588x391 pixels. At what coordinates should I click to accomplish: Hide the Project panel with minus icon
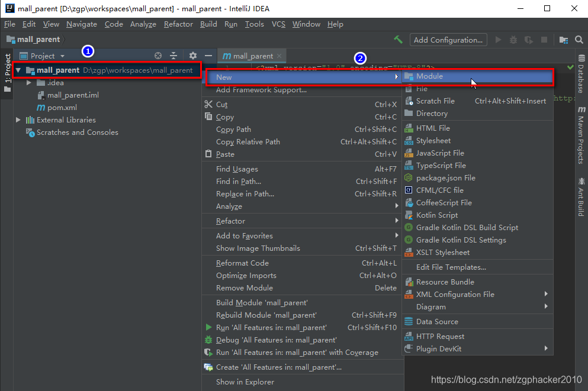click(208, 56)
